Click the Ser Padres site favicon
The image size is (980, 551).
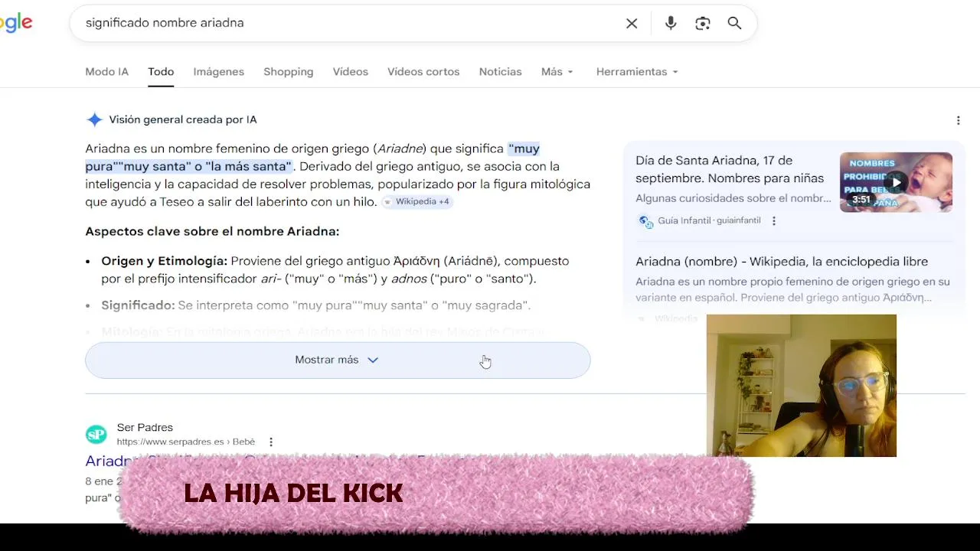pos(96,435)
